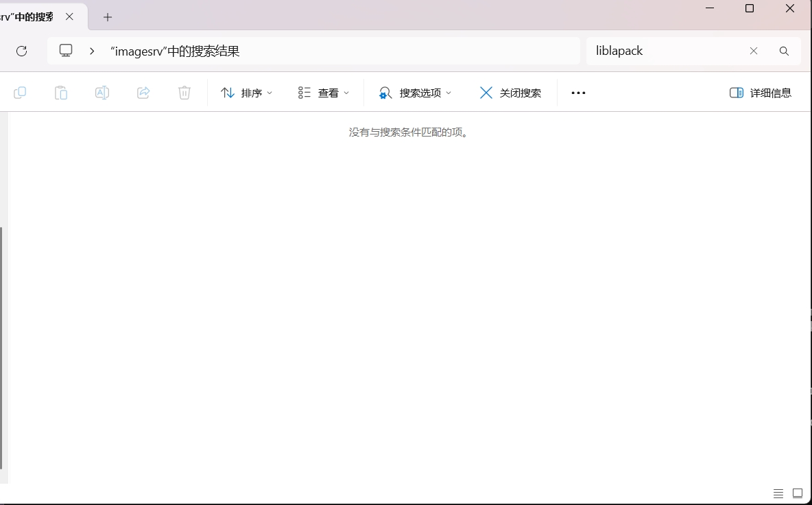Click the Paste toolbar icon
This screenshot has width=812, height=505.
tap(61, 93)
